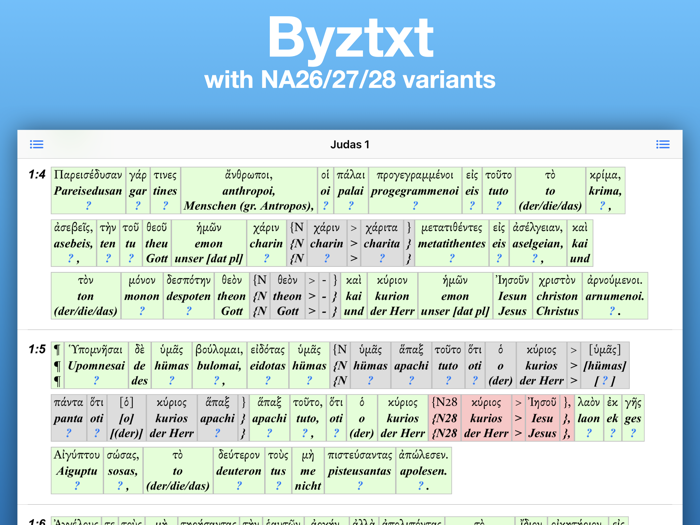Tap the bulomai word cell
This screenshot has width=700, height=525.
click(219, 365)
